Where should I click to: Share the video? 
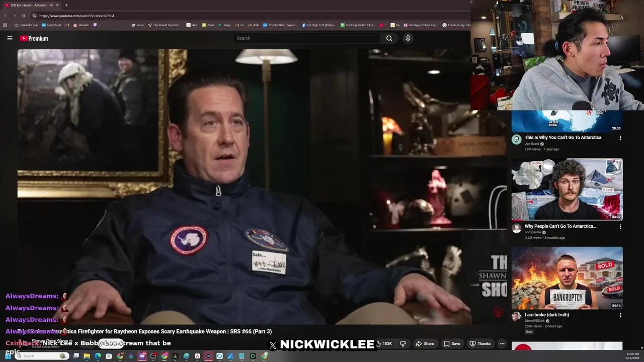pos(425,343)
